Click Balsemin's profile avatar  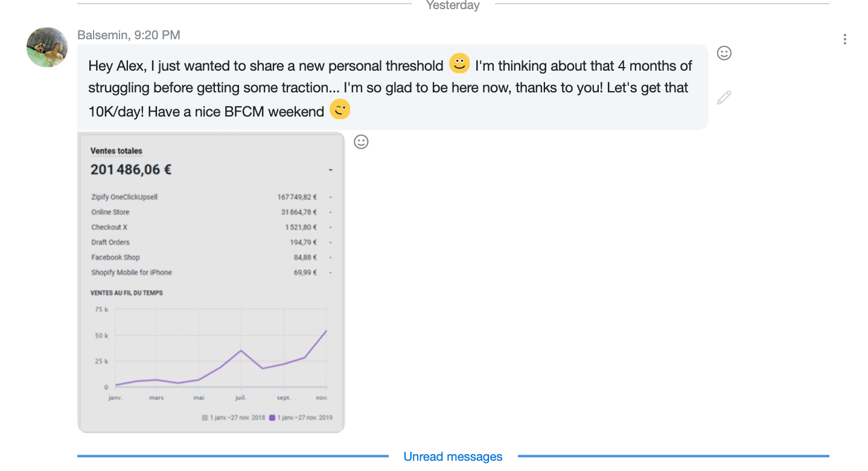click(x=47, y=47)
